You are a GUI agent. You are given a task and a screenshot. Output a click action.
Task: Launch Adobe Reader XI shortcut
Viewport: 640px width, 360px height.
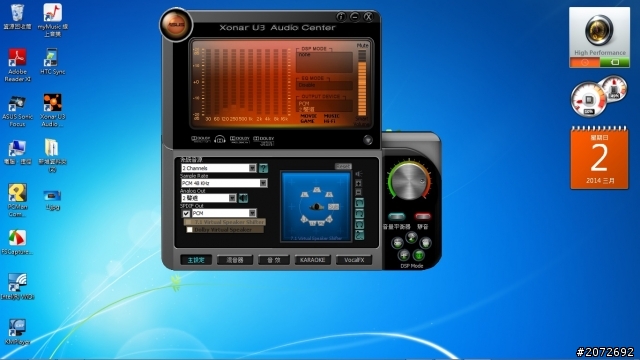[x=17, y=65]
